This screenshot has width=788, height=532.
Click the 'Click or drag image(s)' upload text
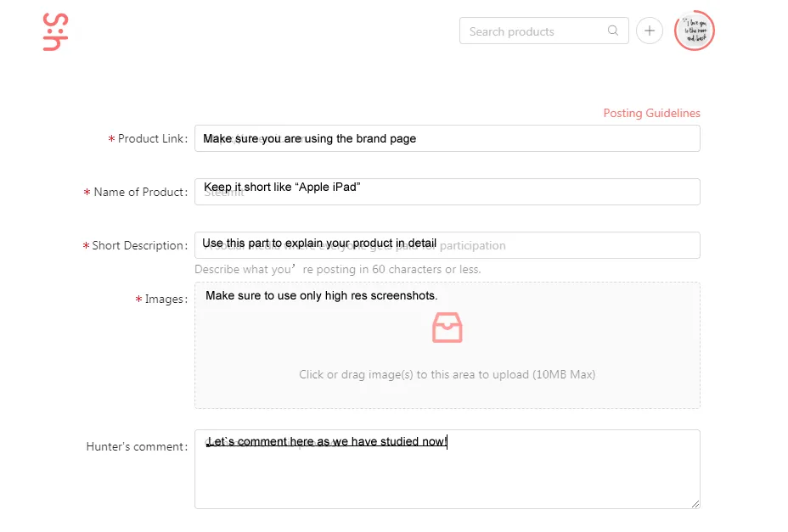pyautogui.click(x=447, y=374)
